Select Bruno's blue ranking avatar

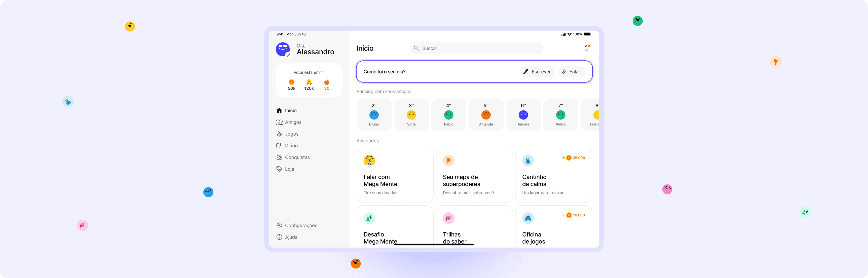(x=374, y=115)
